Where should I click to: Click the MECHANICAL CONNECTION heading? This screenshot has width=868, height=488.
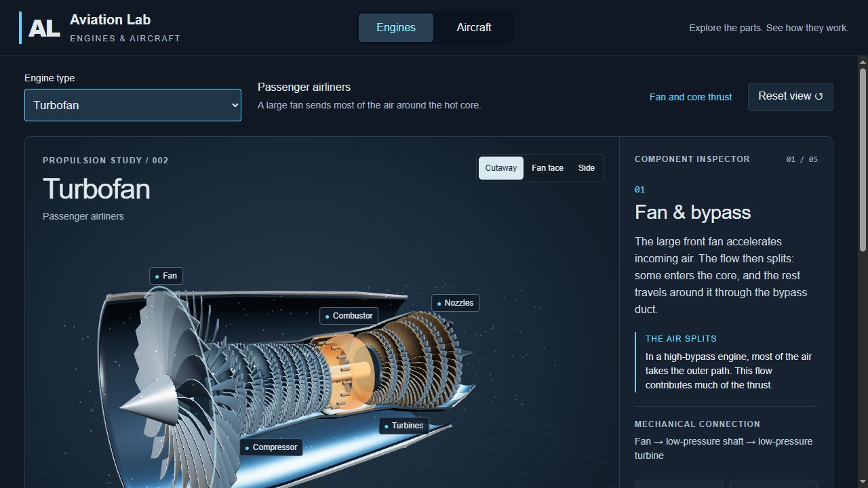697,424
